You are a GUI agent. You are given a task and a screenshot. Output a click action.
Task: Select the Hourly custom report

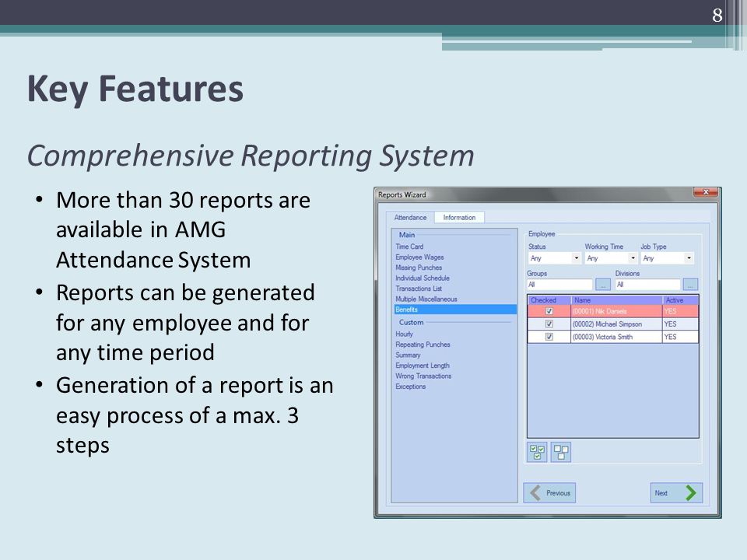404,334
